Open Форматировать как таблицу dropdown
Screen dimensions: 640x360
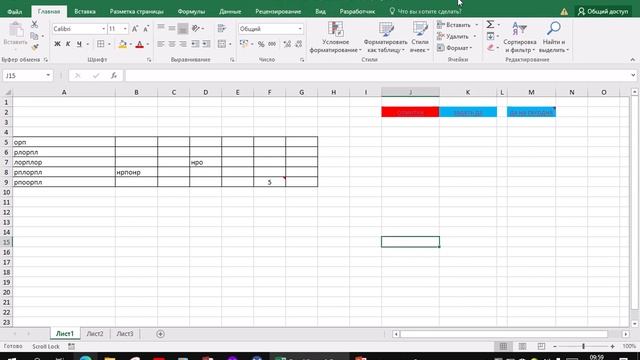point(385,37)
